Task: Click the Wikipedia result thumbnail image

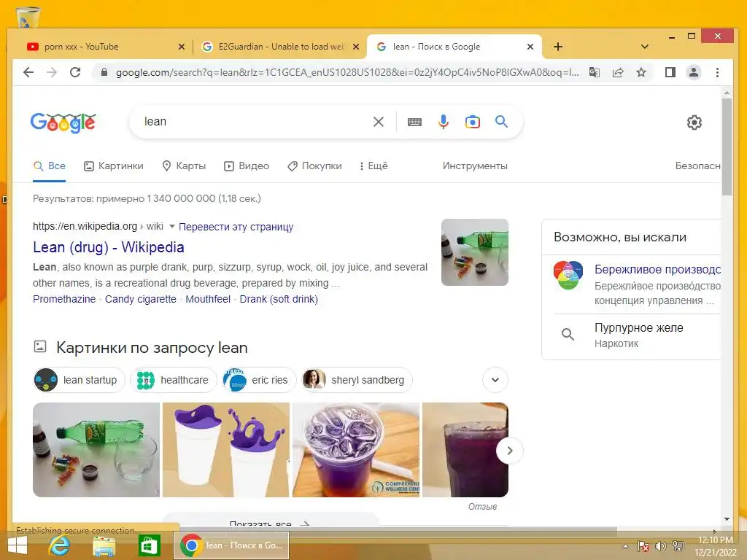Action: tap(474, 252)
